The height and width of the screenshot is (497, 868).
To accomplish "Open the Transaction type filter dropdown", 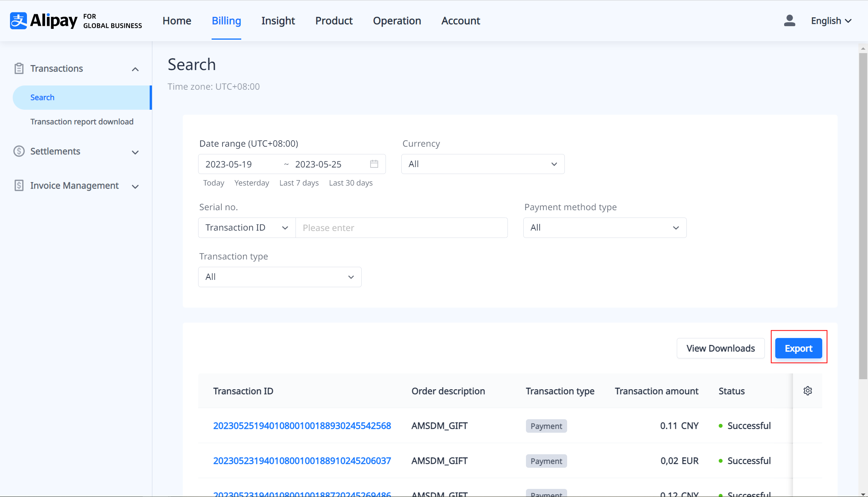I will [x=279, y=277].
